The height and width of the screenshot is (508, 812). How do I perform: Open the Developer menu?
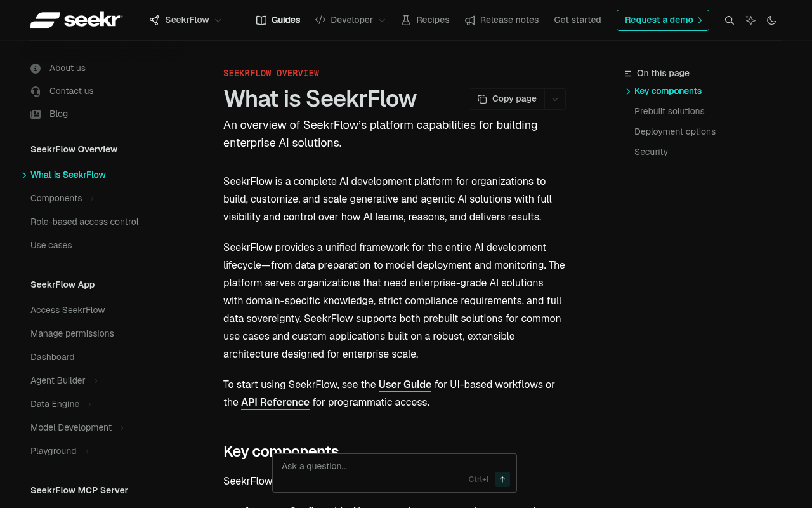coord(350,20)
